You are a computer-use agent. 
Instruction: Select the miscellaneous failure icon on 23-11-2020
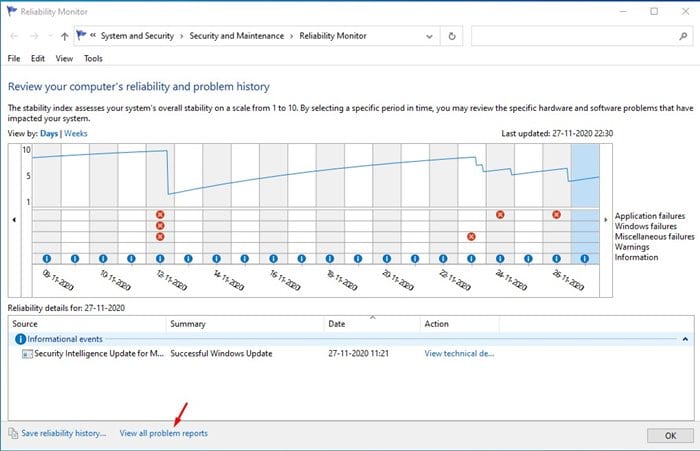click(x=471, y=236)
